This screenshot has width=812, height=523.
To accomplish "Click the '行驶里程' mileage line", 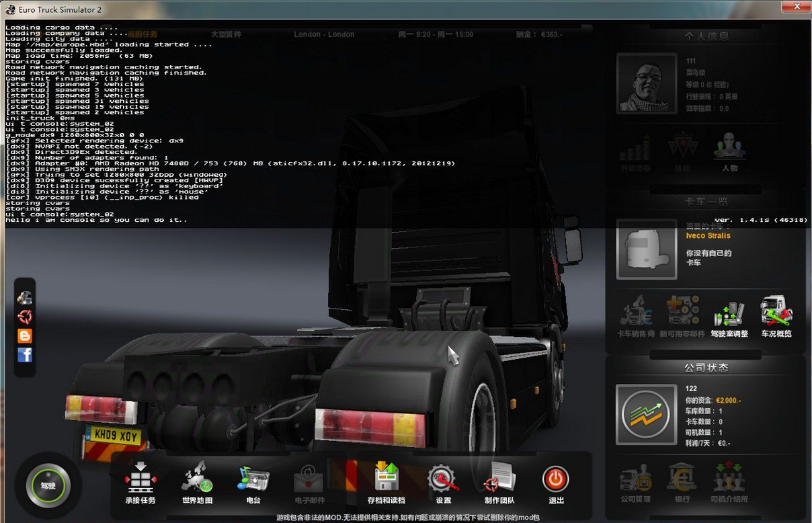I will click(x=711, y=96).
